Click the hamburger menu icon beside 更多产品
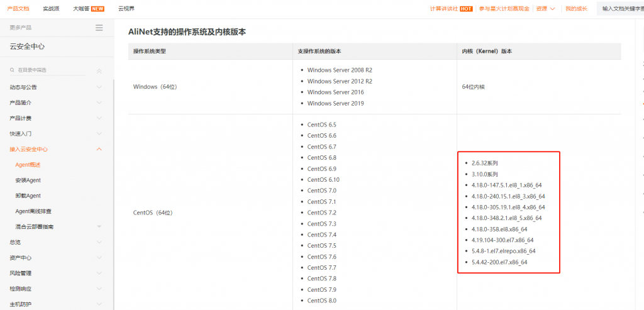Screen dimensions: 644x310 click(x=99, y=28)
